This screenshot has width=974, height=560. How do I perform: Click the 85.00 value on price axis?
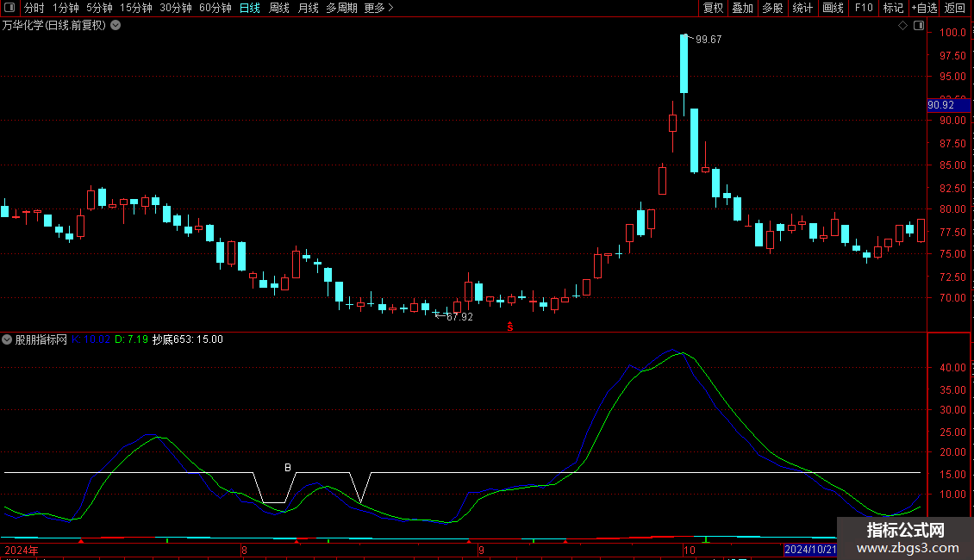pos(952,165)
